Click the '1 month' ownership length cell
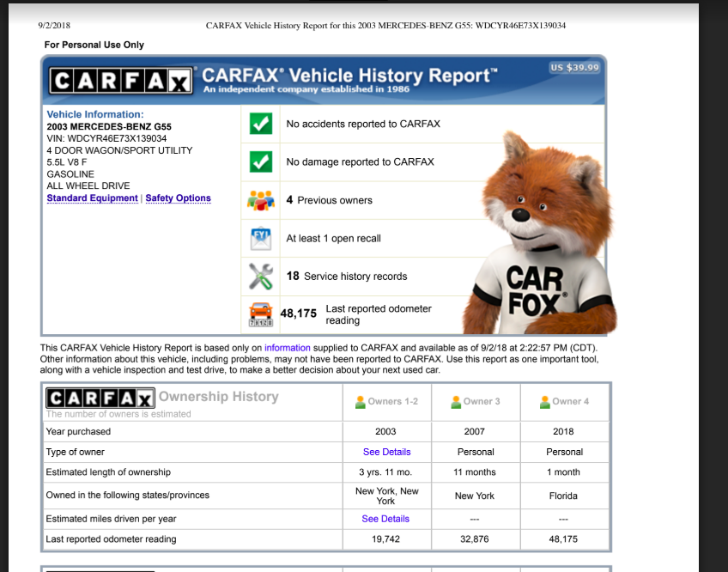Image resolution: width=728 pixels, height=572 pixels. pos(563,472)
